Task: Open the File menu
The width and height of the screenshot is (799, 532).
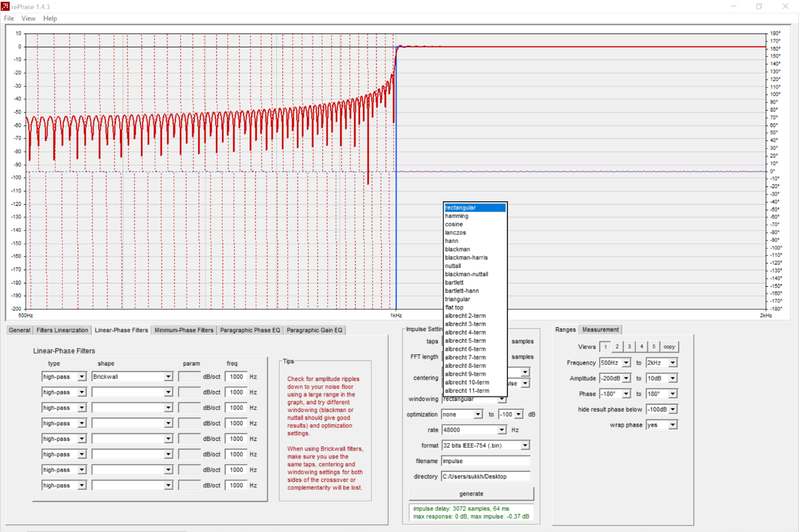Action: (9, 18)
